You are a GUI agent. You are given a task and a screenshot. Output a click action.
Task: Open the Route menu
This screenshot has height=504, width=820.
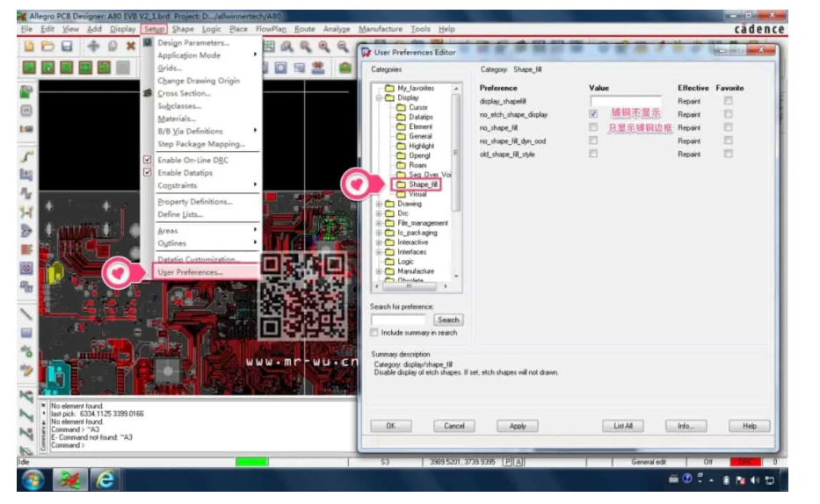305,29
